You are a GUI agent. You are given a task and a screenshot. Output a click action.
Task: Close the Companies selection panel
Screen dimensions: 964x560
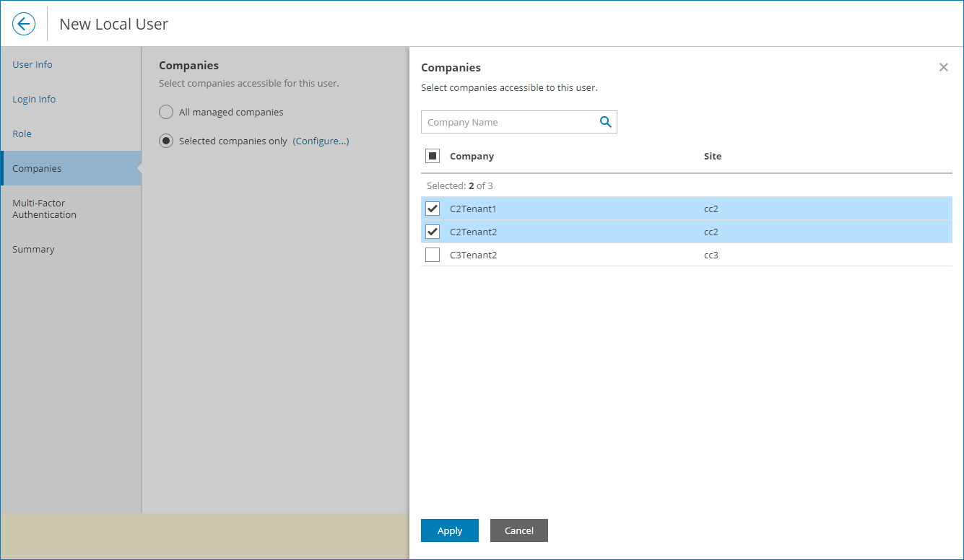943,67
